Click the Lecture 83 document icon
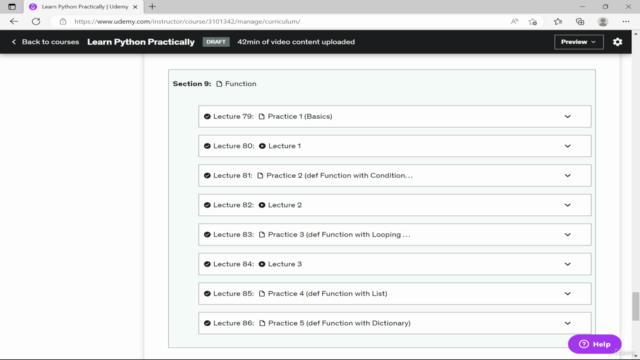This screenshot has width=640, height=360. pyautogui.click(x=262, y=234)
